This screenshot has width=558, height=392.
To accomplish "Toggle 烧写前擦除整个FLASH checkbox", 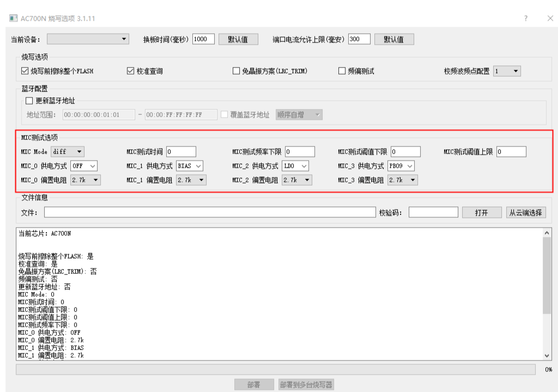I will click(x=25, y=71).
